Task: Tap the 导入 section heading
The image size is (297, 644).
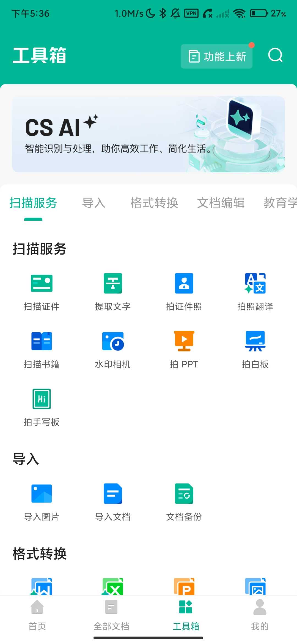Action: tap(26, 459)
